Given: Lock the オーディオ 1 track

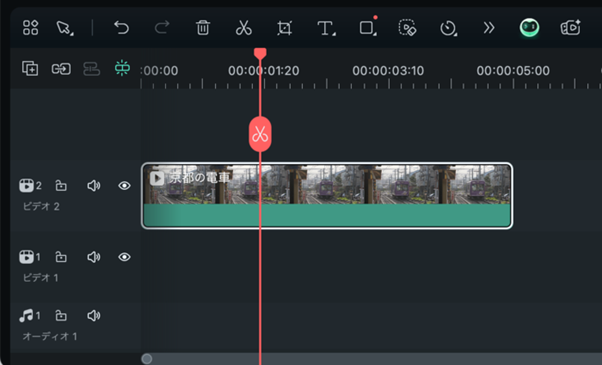Looking at the screenshot, I should pos(61,315).
